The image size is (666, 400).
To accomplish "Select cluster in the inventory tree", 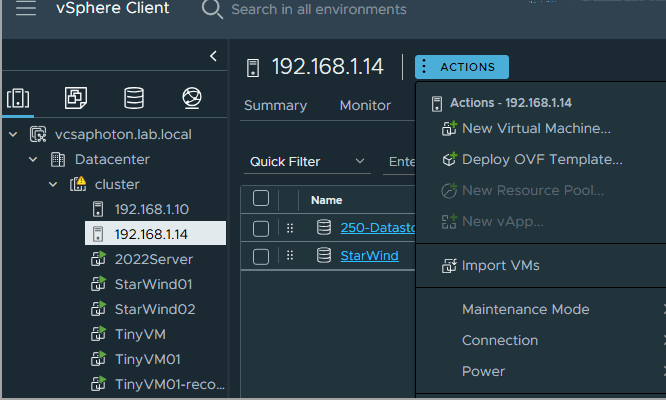I will tap(117, 185).
